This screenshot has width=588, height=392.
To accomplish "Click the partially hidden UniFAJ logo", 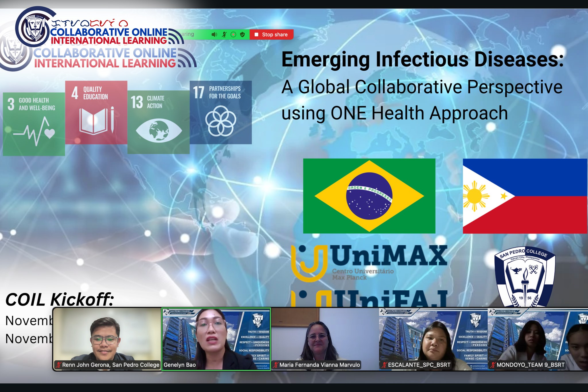I will pos(369,299).
